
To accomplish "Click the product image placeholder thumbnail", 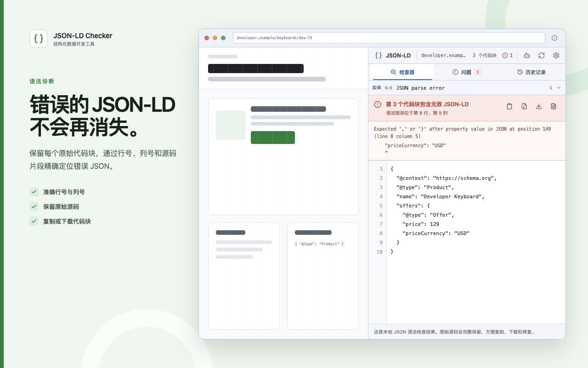I will coord(231,125).
